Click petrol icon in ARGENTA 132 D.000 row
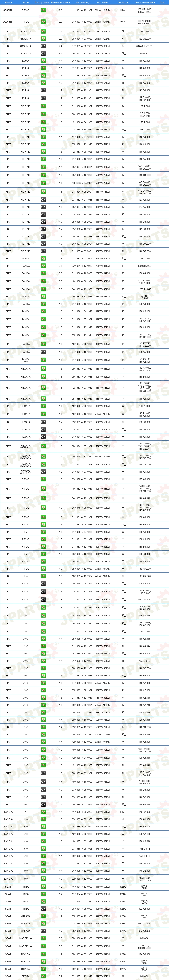 point(43,32)
